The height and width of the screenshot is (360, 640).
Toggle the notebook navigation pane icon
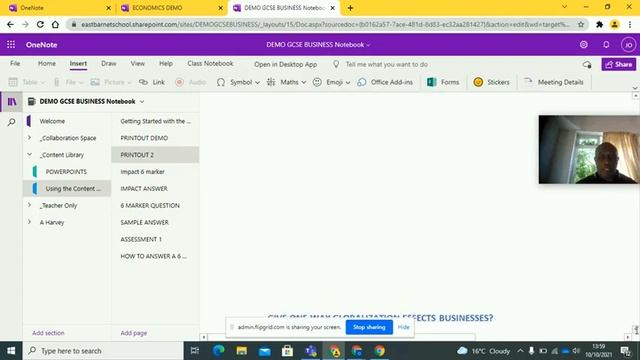[x=12, y=101]
